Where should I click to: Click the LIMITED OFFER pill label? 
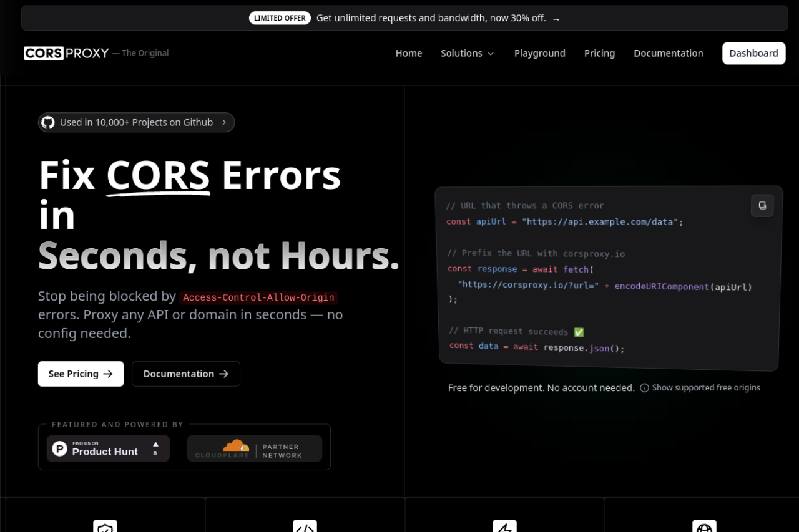(280, 18)
